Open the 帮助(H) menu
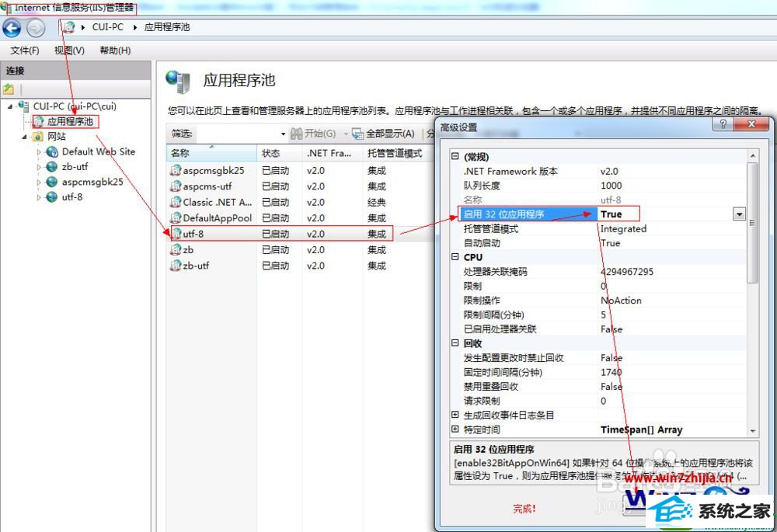777x532 pixels. click(115, 50)
